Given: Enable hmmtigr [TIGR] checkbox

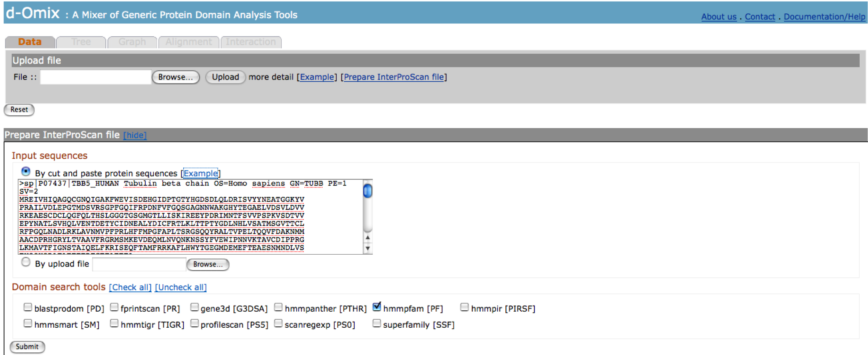Looking at the screenshot, I should 114,323.
